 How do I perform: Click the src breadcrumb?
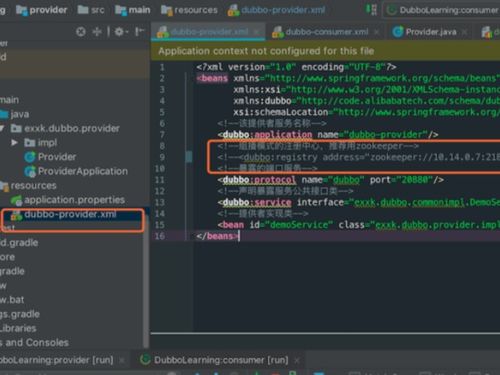[x=91, y=10]
